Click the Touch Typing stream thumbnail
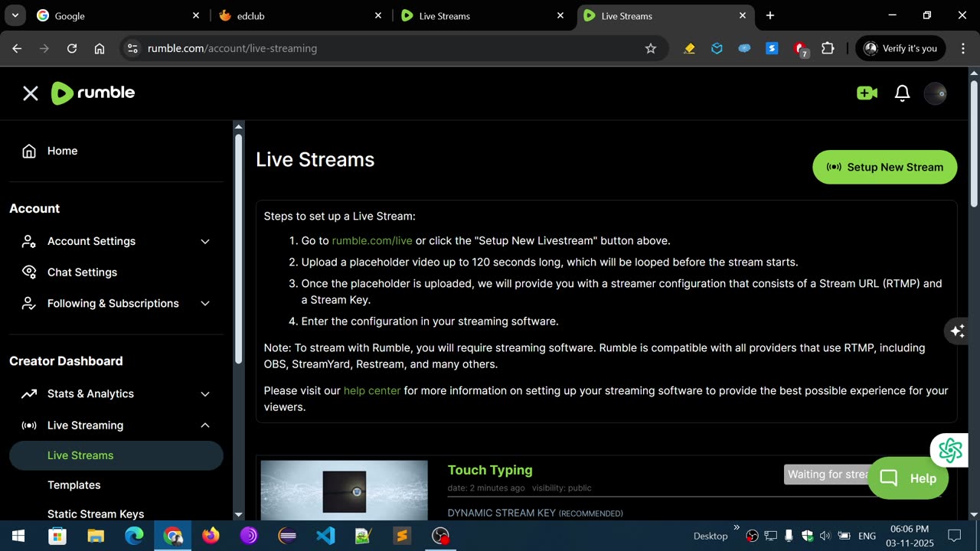Image resolution: width=980 pixels, height=551 pixels. click(345, 491)
